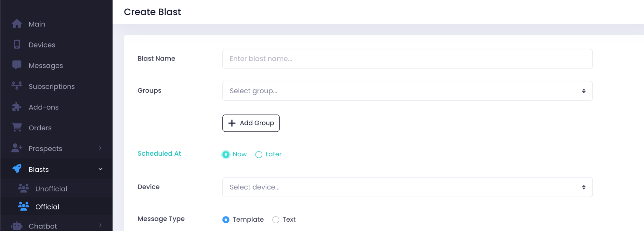The image size is (644, 231).
Task: Click the Messages chat bubble icon
Action: (x=17, y=65)
